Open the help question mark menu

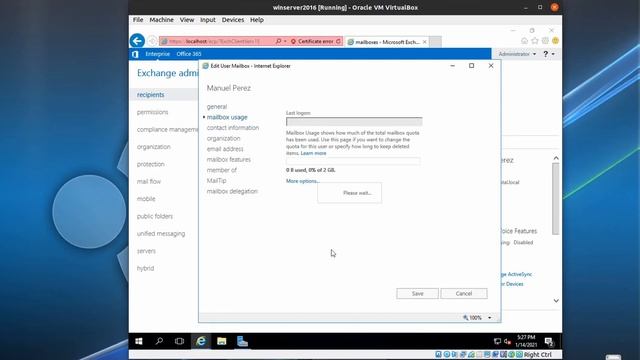click(x=549, y=54)
